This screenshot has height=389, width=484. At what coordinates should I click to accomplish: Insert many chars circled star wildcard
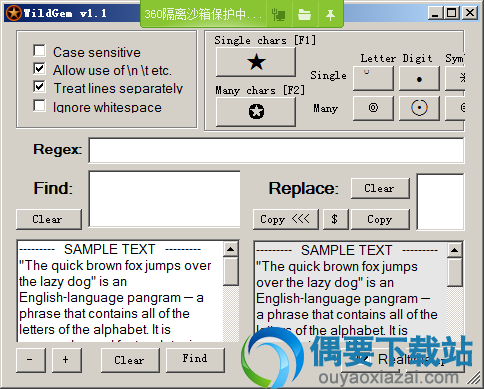tap(256, 111)
